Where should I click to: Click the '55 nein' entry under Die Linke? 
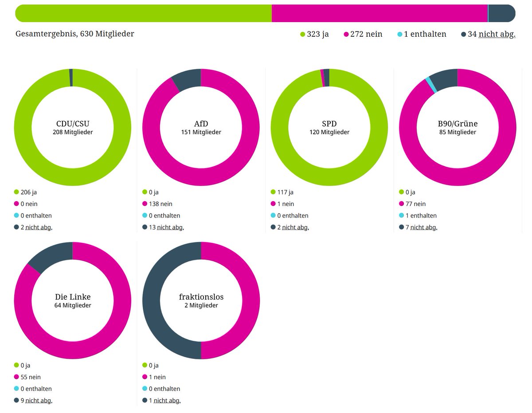[x=31, y=377]
